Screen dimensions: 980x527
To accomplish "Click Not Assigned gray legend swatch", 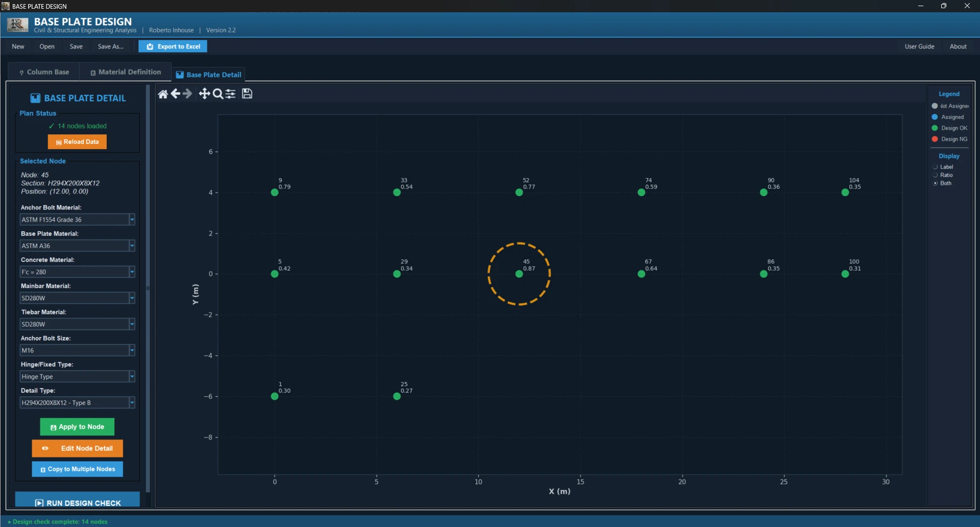I will click(935, 106).
